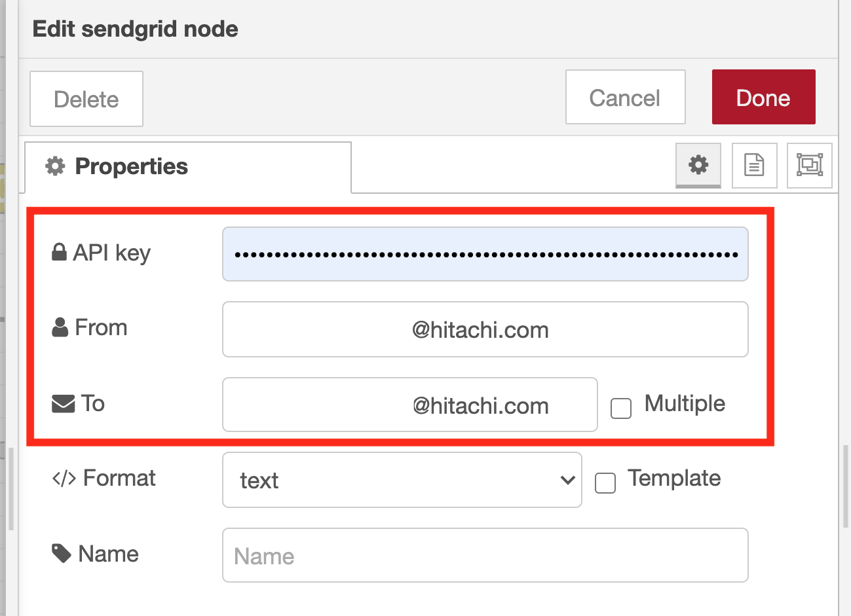Click into the Name input field
Image resolution: width=851 pixels, height=616 pixels.
point(485,556)
